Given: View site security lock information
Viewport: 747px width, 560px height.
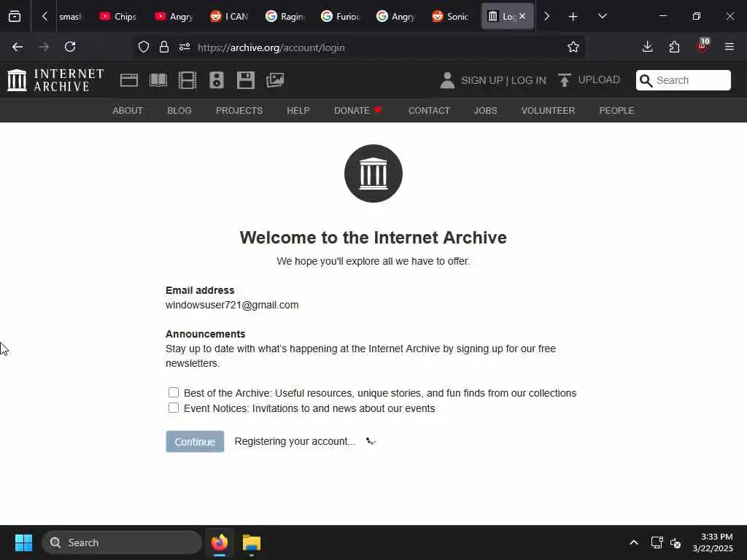Looking at the screenshot, I should (164, 47).
